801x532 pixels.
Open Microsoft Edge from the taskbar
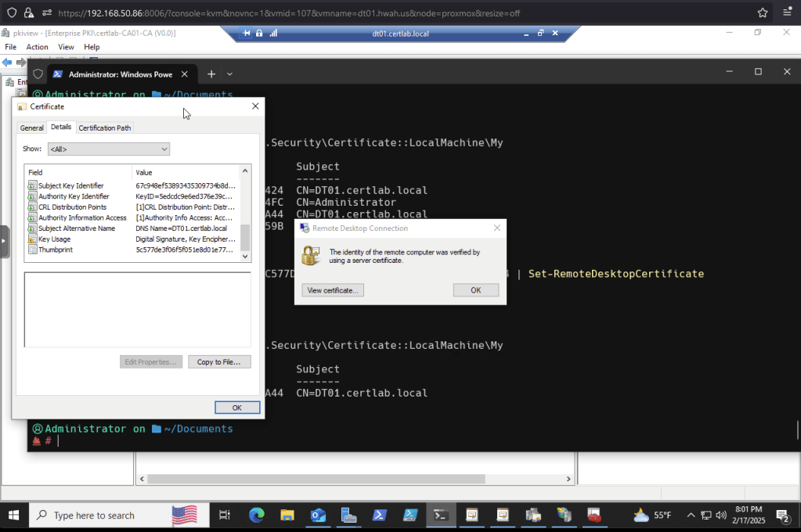tap(256, 516)
